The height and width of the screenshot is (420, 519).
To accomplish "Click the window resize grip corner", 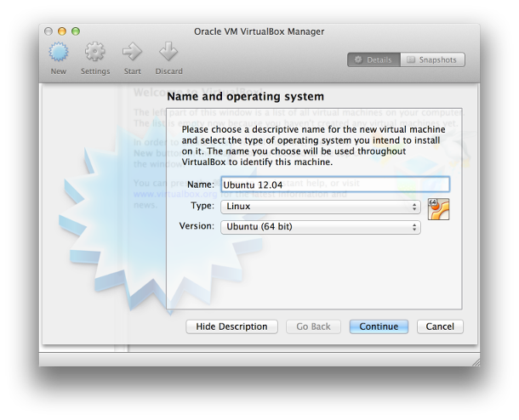I will point(476,362).
